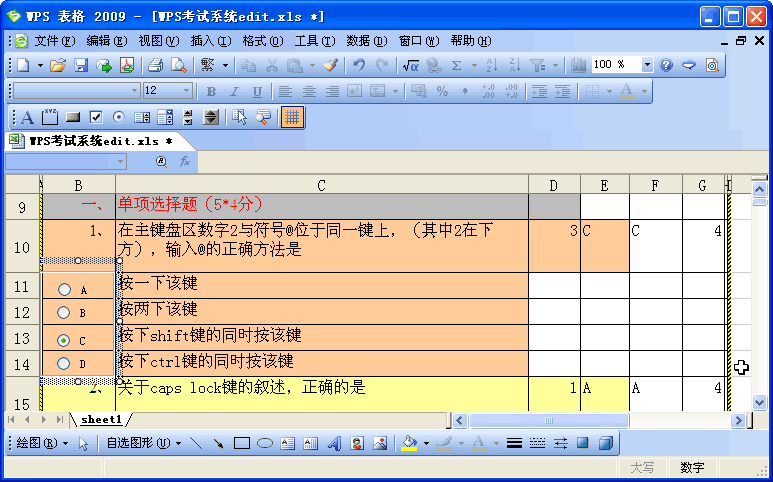Open the 绘图 drawing menu
773x482 pixels.
coord(42,443)
